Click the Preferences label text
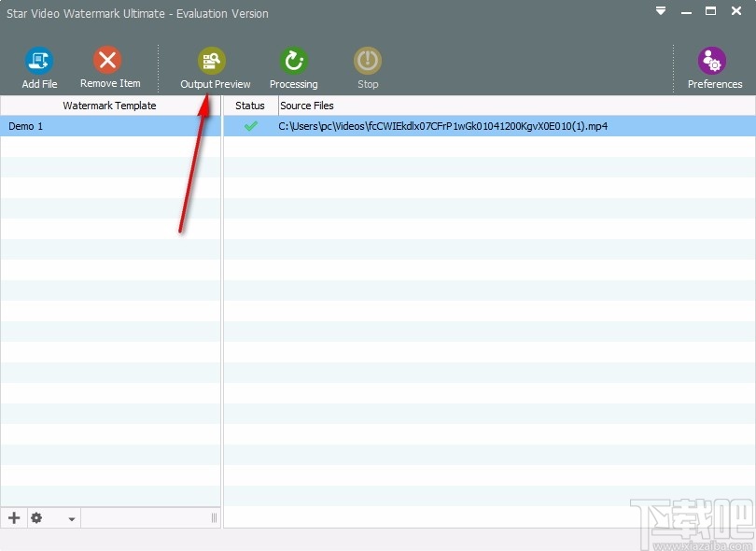The height and width of the screenshot is (551, 756). 715,84
